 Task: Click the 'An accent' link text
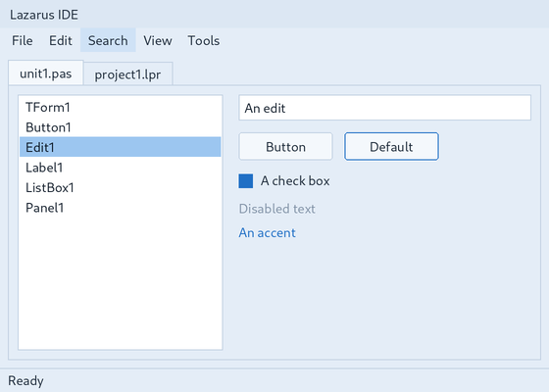point(267,233)
